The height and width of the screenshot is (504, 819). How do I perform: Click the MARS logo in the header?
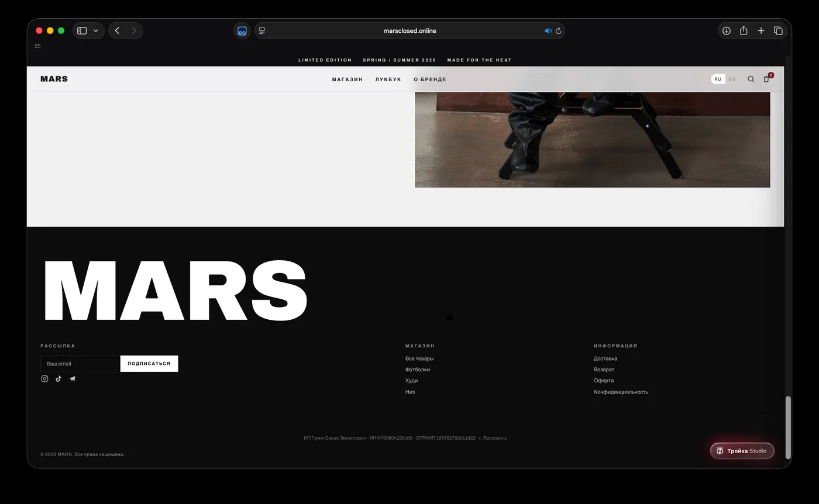(54, 79)
